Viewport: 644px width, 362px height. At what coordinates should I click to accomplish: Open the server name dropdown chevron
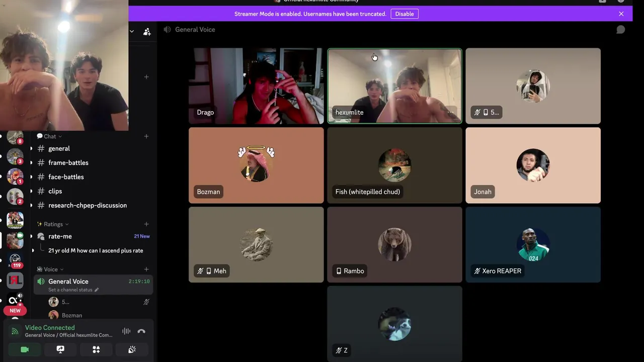(131, 31)
